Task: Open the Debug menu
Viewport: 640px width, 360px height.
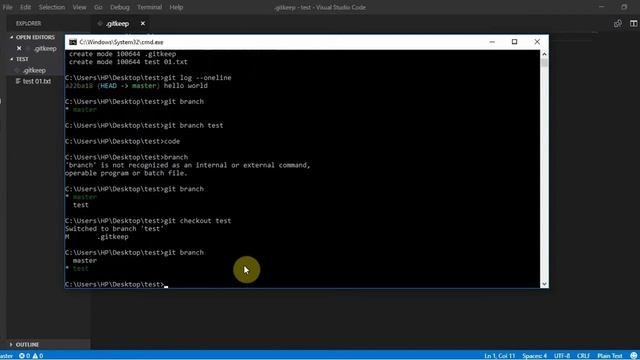Action: point(120,7)
